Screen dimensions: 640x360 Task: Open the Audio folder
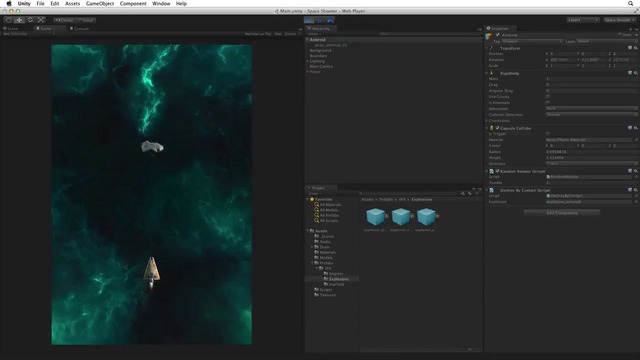point(325,242)
